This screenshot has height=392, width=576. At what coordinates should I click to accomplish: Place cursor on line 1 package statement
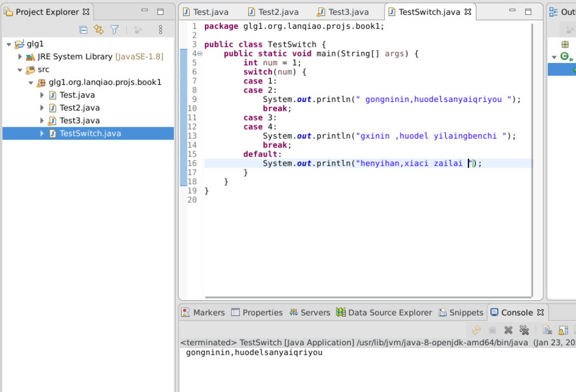pyautogui.click(x=294, y=26)
